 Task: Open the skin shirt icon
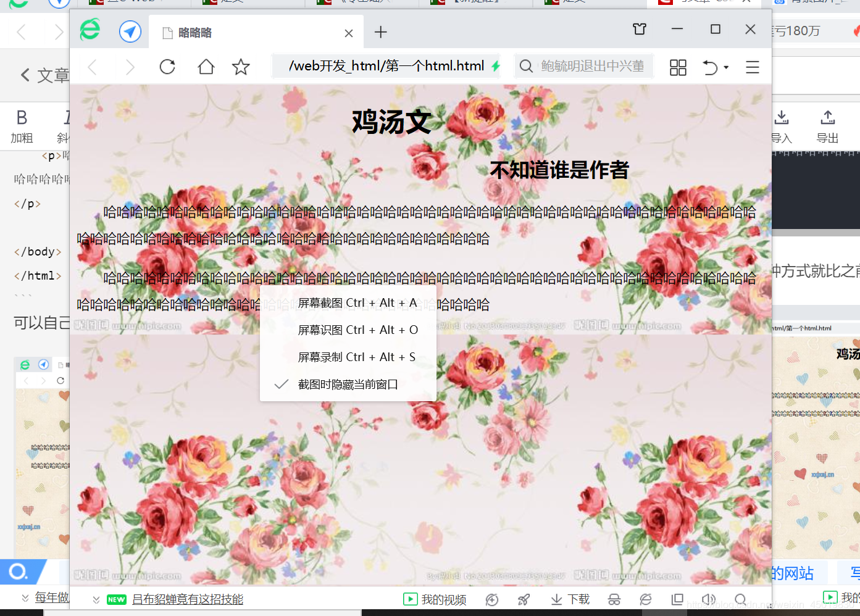tap(640, 29)
